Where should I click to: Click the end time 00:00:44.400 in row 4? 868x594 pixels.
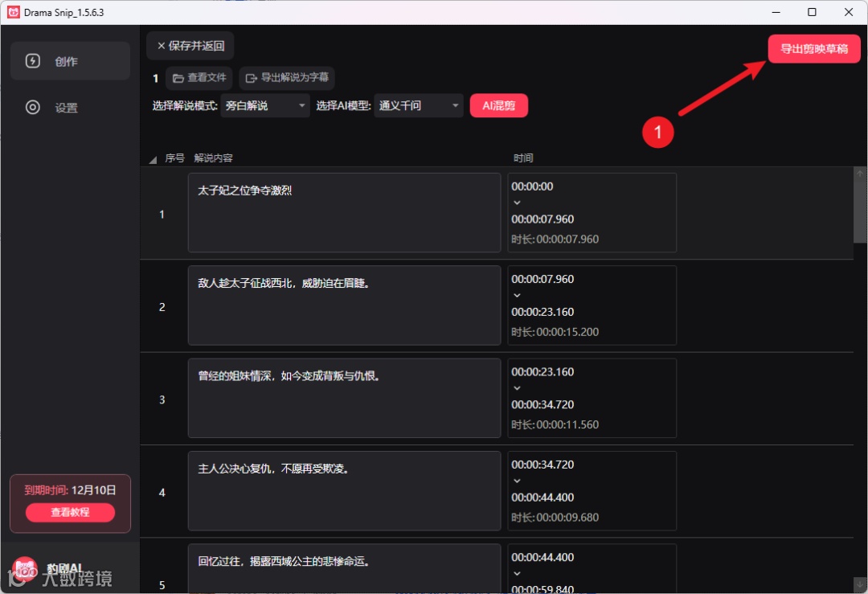542,498
